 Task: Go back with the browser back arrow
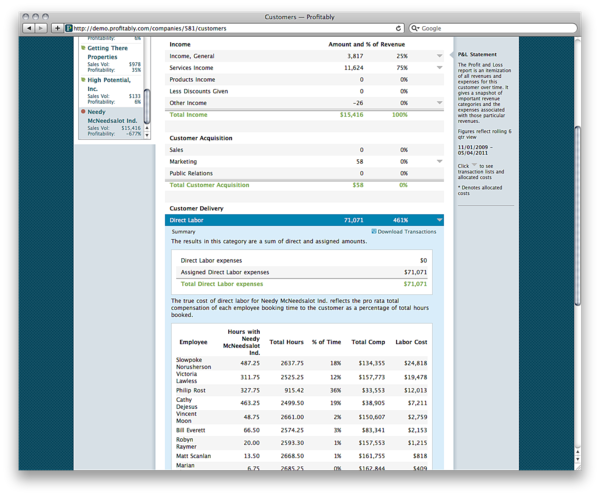(x=29, y=28)
